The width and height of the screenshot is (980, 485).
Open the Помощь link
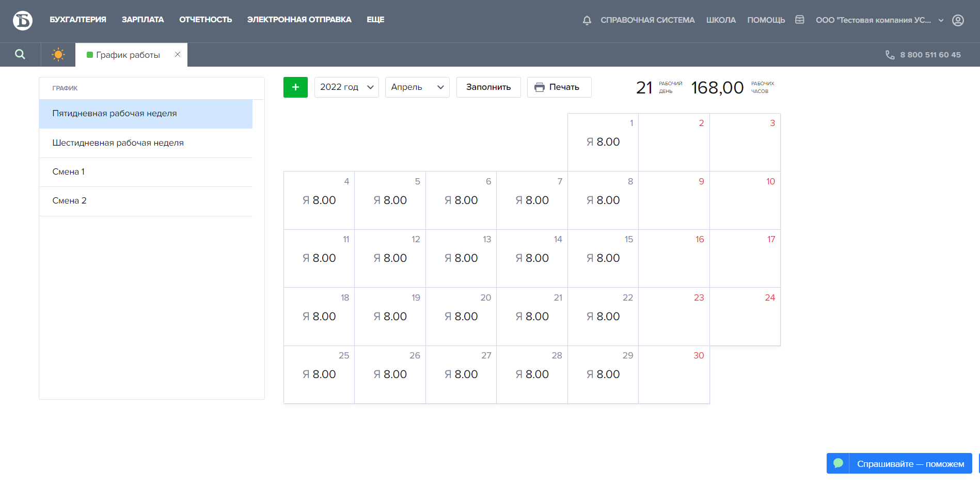coord(766,20)
